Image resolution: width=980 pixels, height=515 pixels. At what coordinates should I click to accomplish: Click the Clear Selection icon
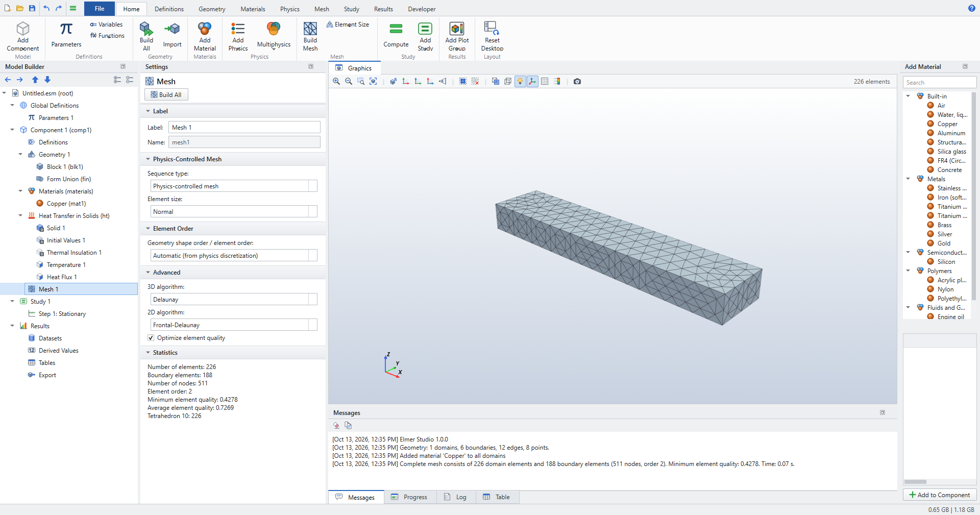tap(475, 81)
